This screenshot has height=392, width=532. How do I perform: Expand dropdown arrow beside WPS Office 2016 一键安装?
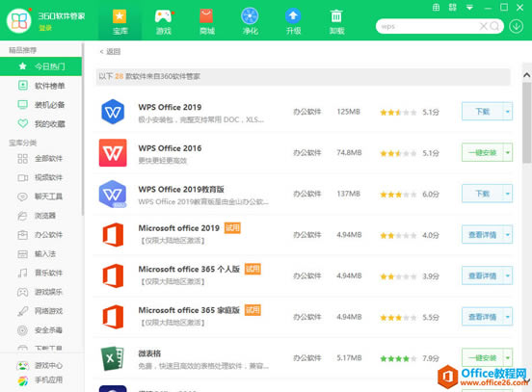coord(508,152)
